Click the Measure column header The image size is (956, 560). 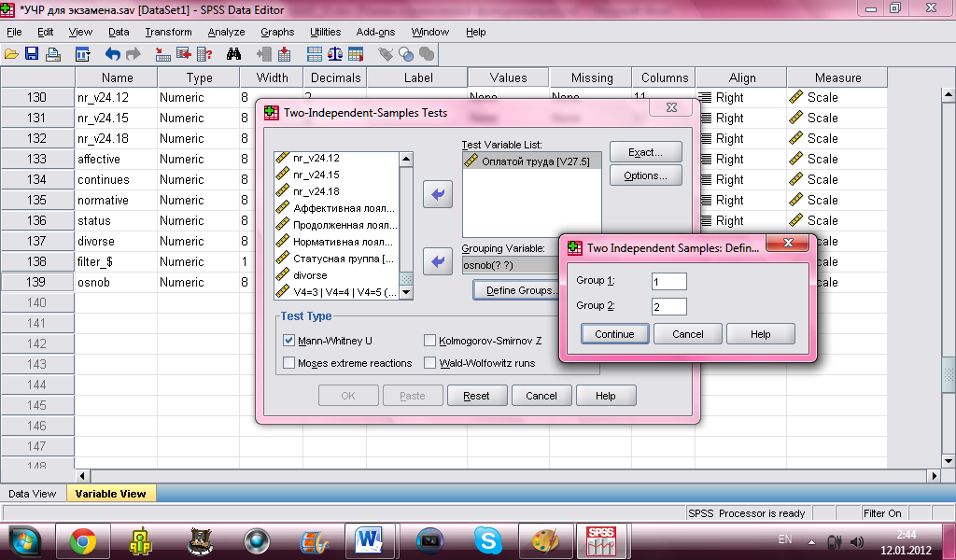(x=837, y=78)
